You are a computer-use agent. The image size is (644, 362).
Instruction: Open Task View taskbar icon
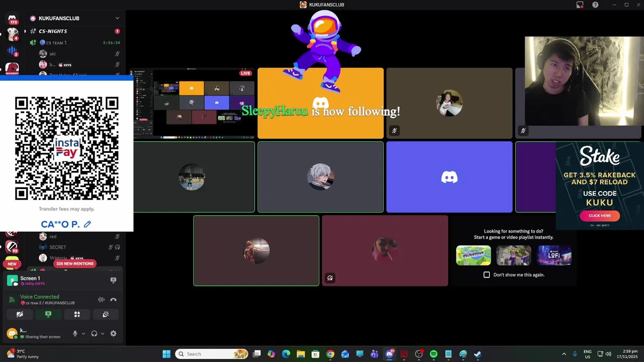(x=257, y=354)
